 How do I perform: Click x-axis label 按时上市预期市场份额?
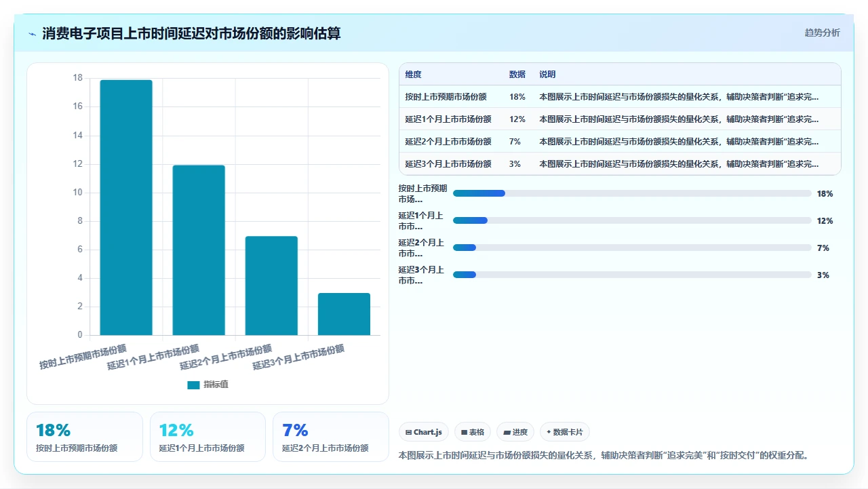pyautogui.click(x=83, y=357)
